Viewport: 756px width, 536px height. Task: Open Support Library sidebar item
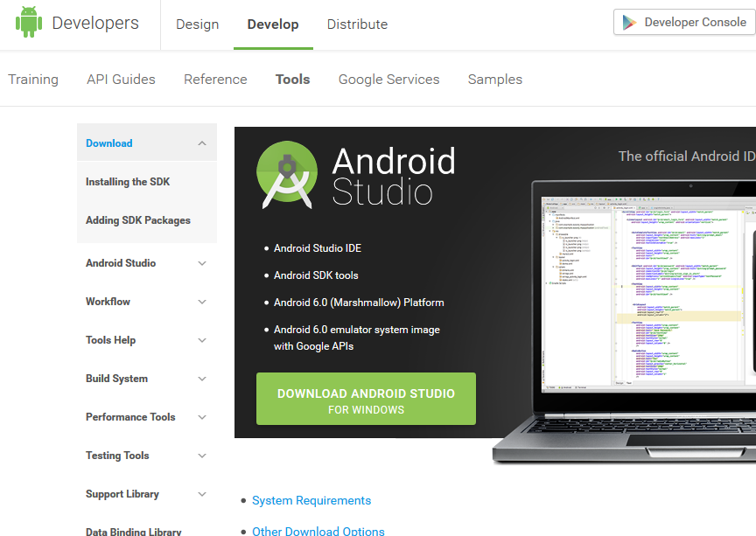coord(122,494)
